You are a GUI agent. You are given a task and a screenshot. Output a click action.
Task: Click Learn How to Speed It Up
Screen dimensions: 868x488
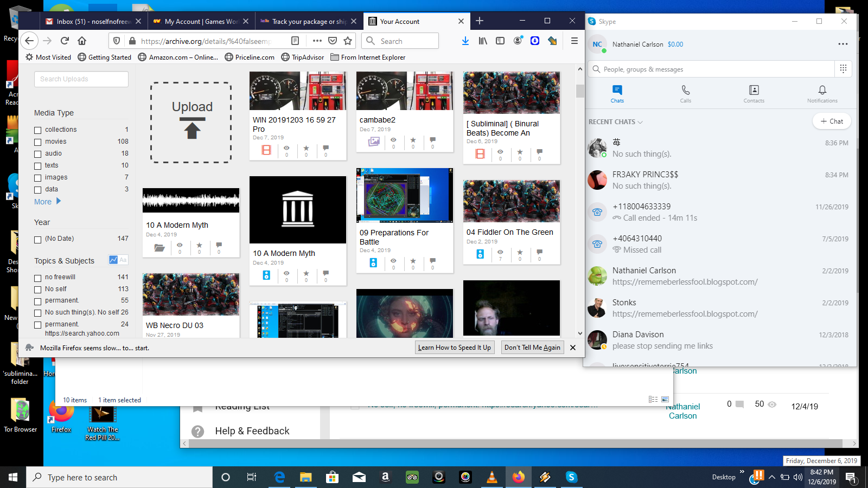(x=455, y=348)
